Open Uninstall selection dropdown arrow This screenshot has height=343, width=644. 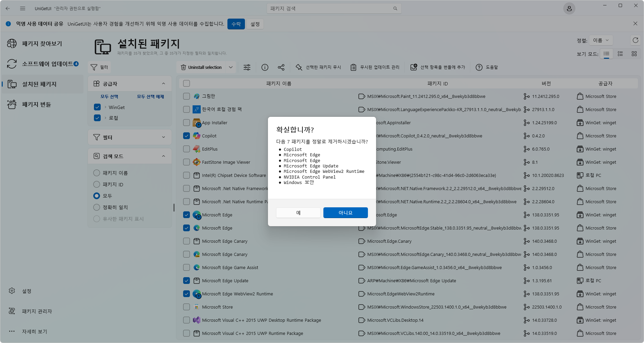point(231,67)
